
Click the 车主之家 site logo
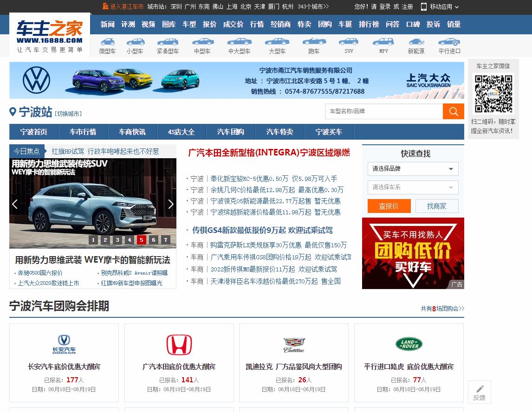(x=50, y=35)
